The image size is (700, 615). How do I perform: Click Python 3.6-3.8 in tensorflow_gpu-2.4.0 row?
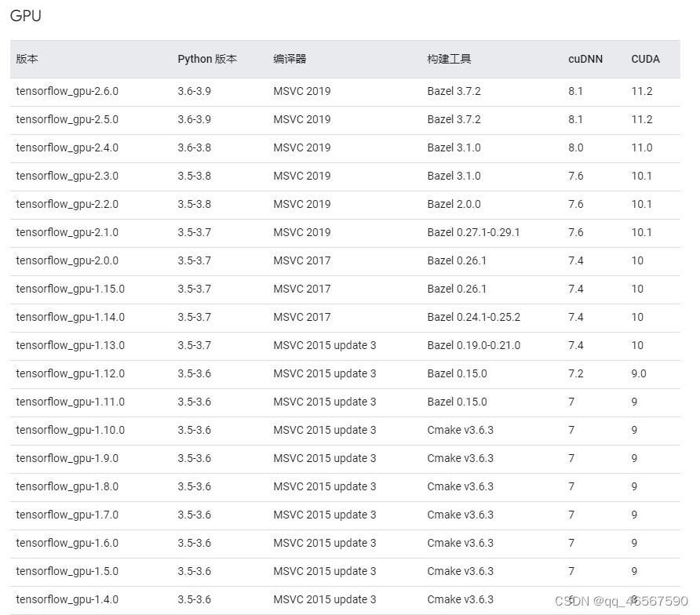pyautogui.click(x=194, y=147)
